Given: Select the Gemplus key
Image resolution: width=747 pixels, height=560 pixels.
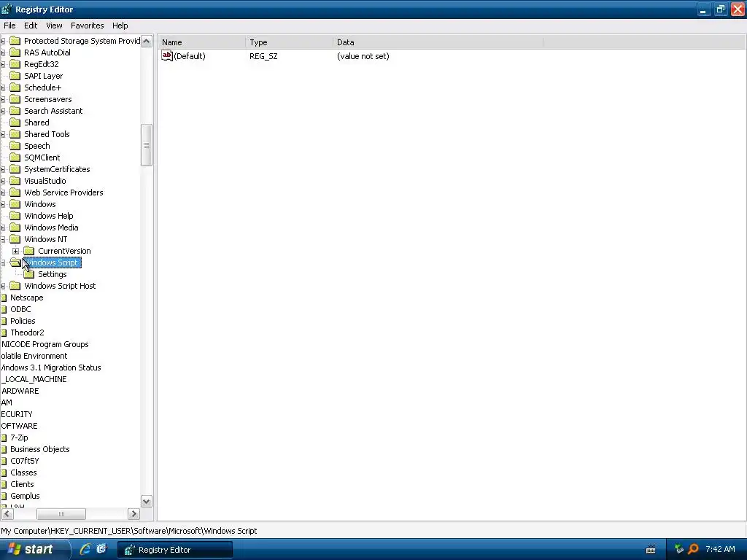Looking at the screenshot, I should (x=25, y=496).
